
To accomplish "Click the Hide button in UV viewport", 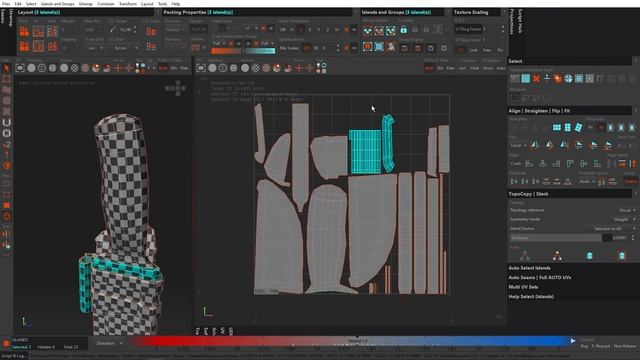I will pyautogui.click(x=474, y=68).
